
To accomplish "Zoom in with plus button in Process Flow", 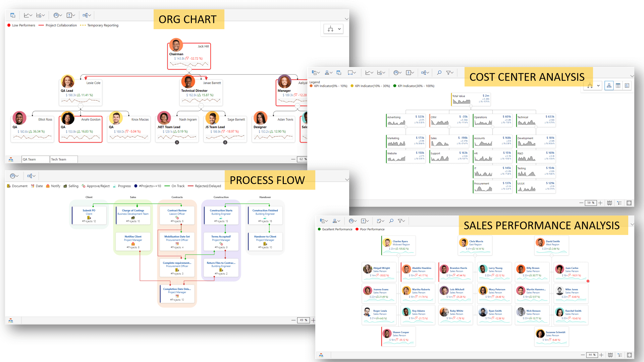I will pos(313,320).
